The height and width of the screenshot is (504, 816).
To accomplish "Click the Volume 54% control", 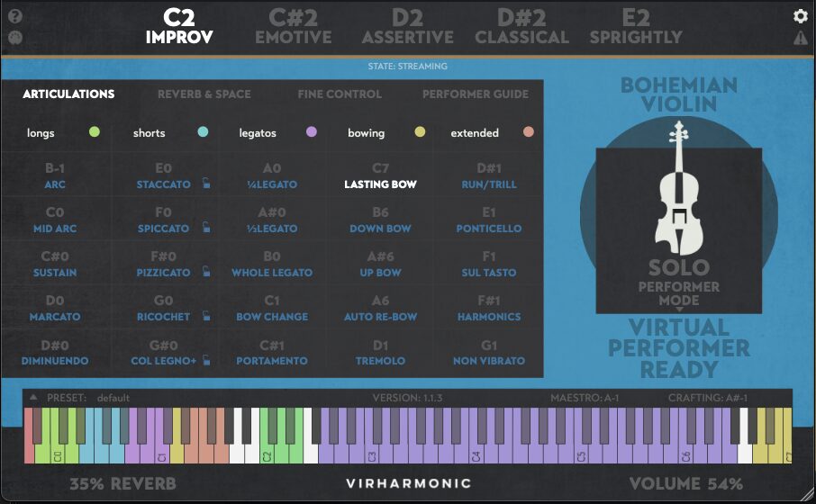I will tap(685, 483).
